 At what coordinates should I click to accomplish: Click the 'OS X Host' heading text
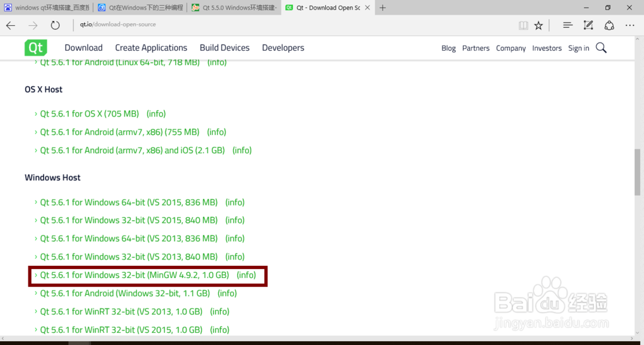[x=44, y=89]
